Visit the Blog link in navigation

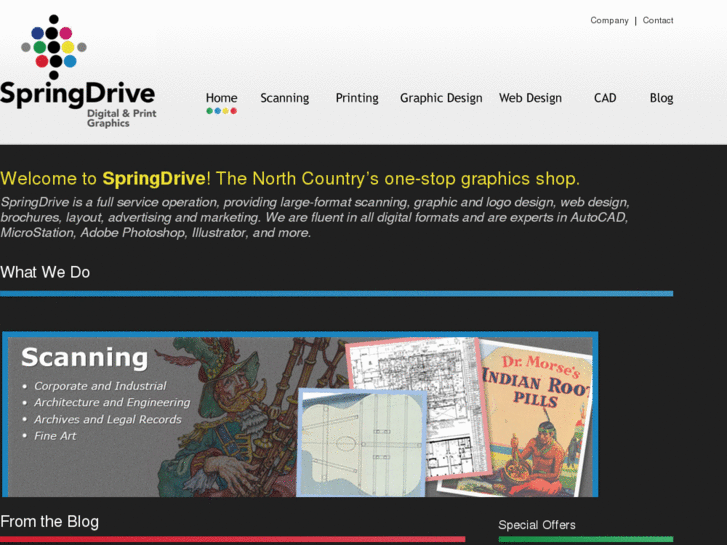click(x=661, y=98)
